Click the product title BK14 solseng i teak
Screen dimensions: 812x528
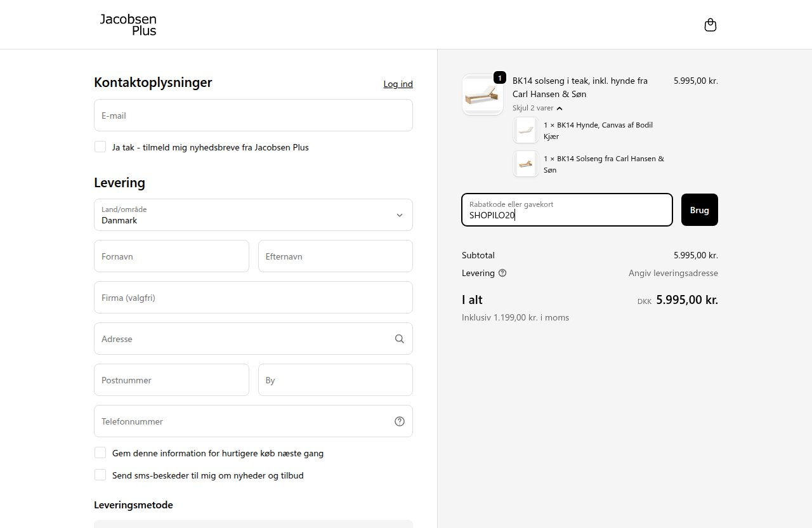pyautogui.click(x=580, y=87)
